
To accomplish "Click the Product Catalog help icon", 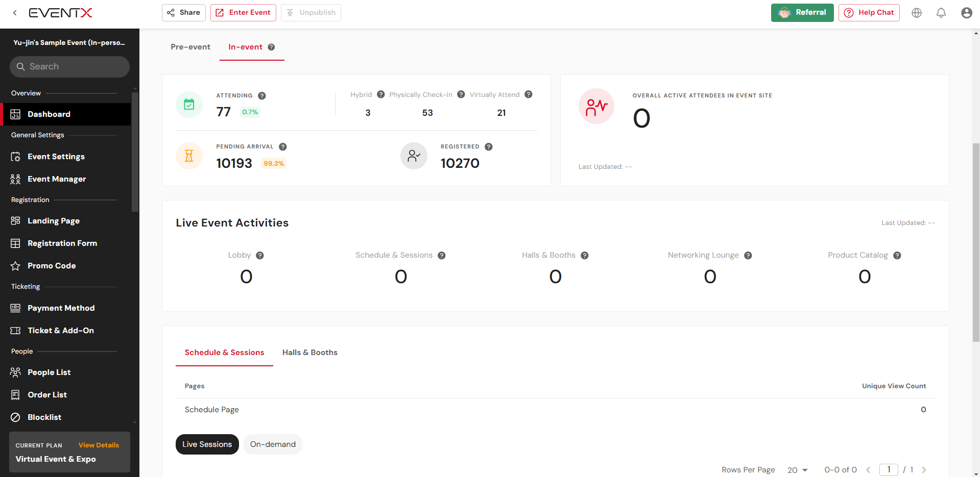I will tap(897, 256).
